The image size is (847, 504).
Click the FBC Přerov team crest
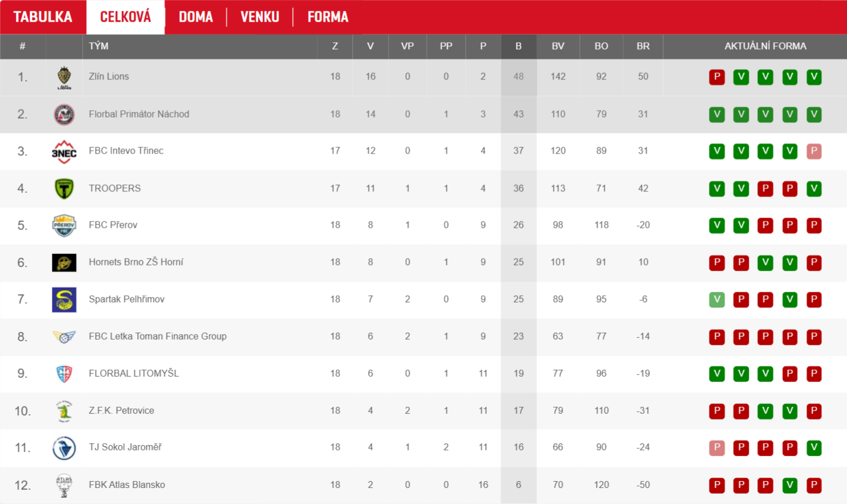[64, 225]
